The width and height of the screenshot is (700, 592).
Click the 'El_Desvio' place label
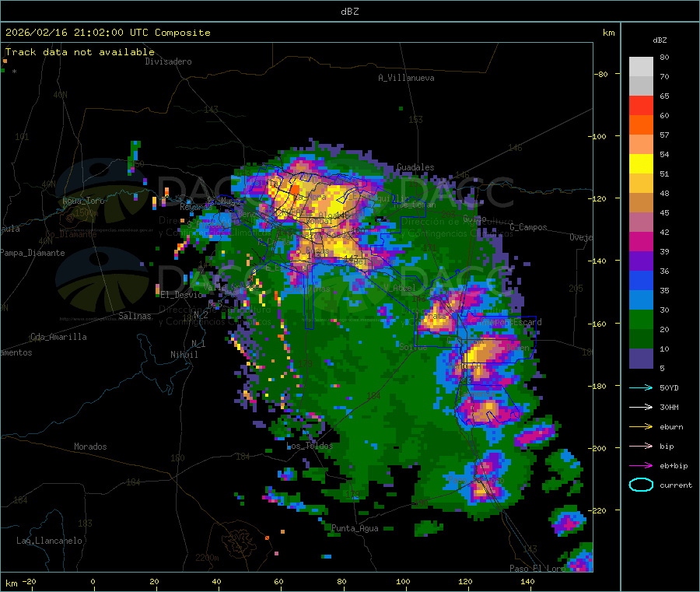(182, 295)
